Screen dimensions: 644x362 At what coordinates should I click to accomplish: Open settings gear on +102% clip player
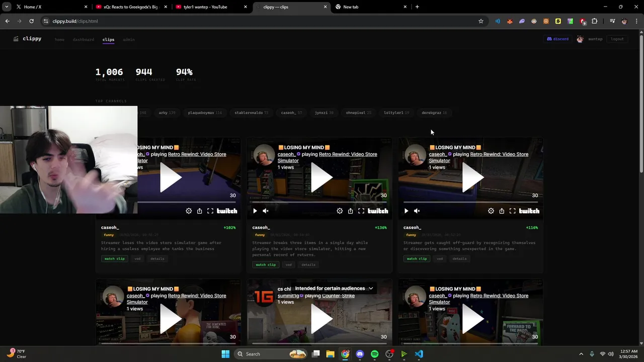click(x=189, y=211)
